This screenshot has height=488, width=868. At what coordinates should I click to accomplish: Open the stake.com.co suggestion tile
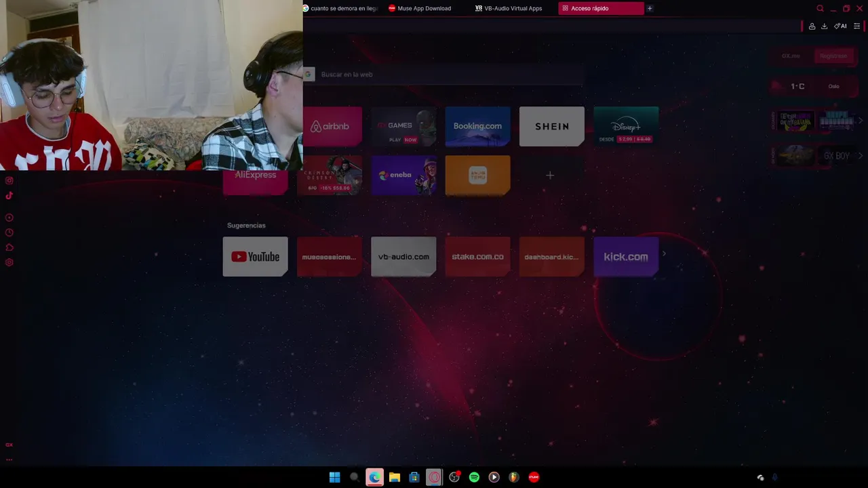477,257
